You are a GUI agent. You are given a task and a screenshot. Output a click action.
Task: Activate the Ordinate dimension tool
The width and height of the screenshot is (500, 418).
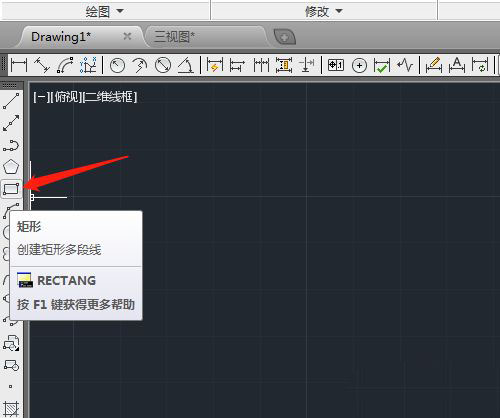tap(88, 65)
